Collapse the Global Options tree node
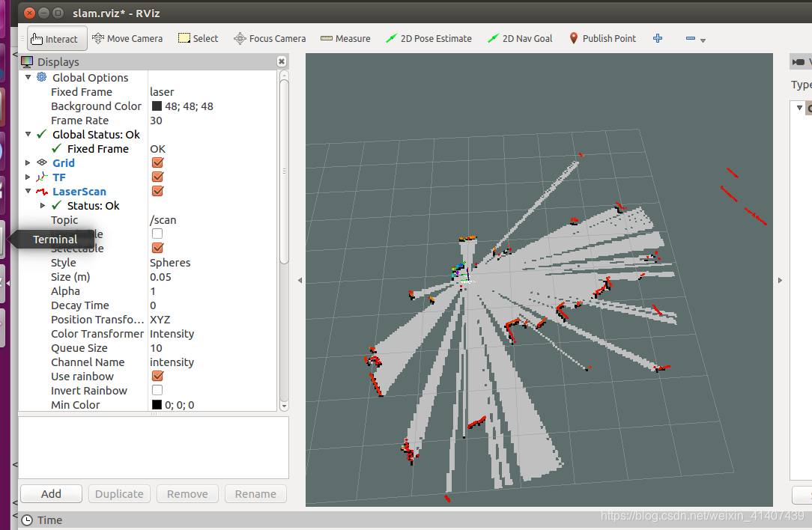The height and width of the screenshot is (530, 812). [28, 77]
